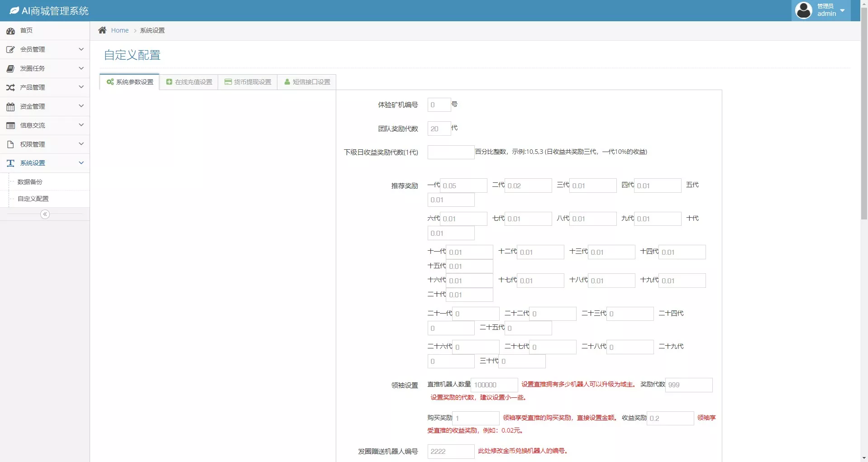This screenshot has width=868, height=462.
Task: Click the 团队奖励代数 input field
Action: 439,129
